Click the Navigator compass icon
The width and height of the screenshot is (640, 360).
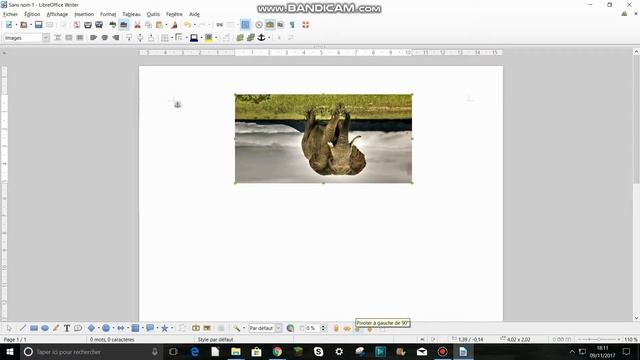click(259, 25)
